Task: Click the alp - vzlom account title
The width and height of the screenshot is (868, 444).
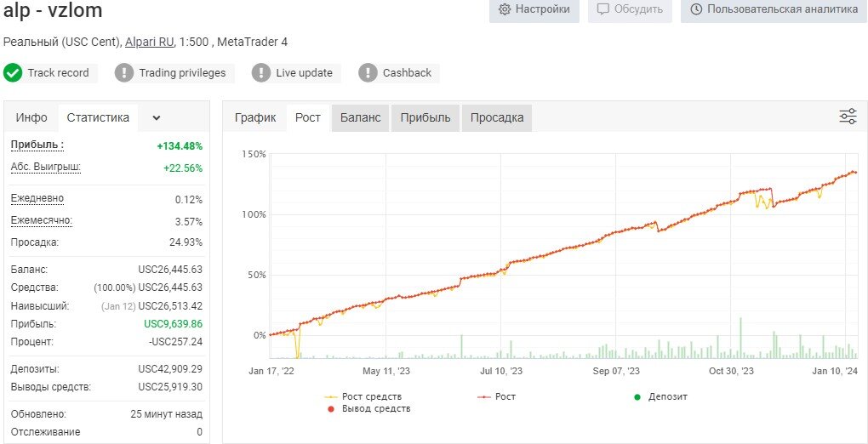Action: click(x=53, y=9)
